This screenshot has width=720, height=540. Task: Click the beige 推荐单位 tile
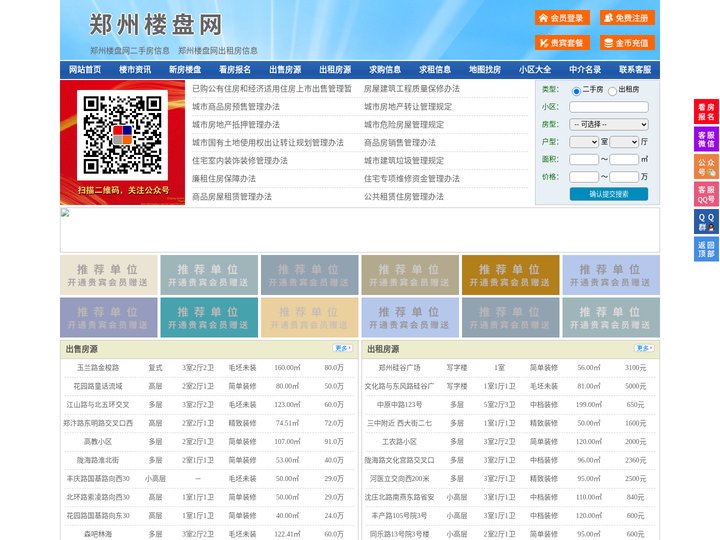tap(109, 275)
